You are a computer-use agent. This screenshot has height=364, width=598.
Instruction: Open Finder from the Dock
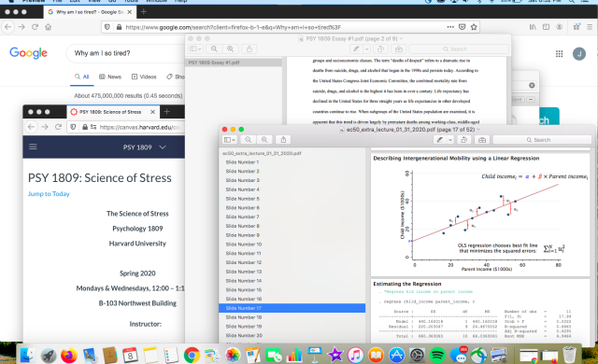pos(28,356)
